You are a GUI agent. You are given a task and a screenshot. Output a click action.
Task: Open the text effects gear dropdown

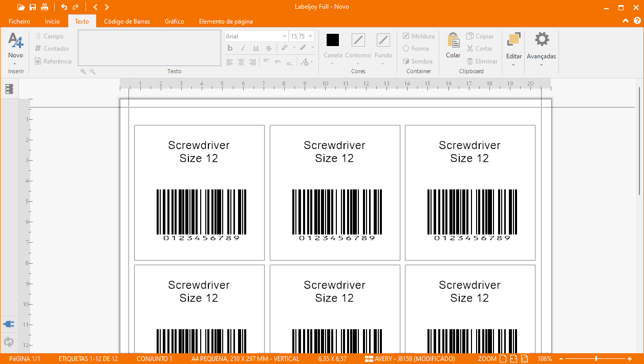306,62
